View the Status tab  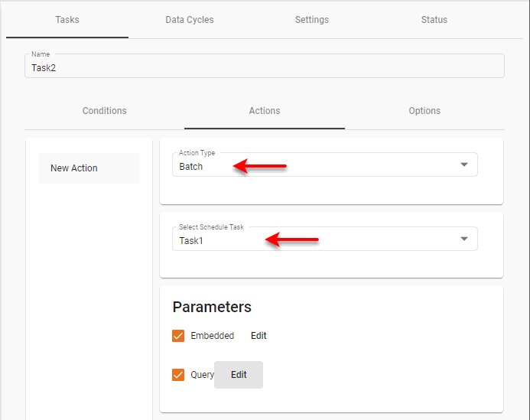tap(434, 20)
